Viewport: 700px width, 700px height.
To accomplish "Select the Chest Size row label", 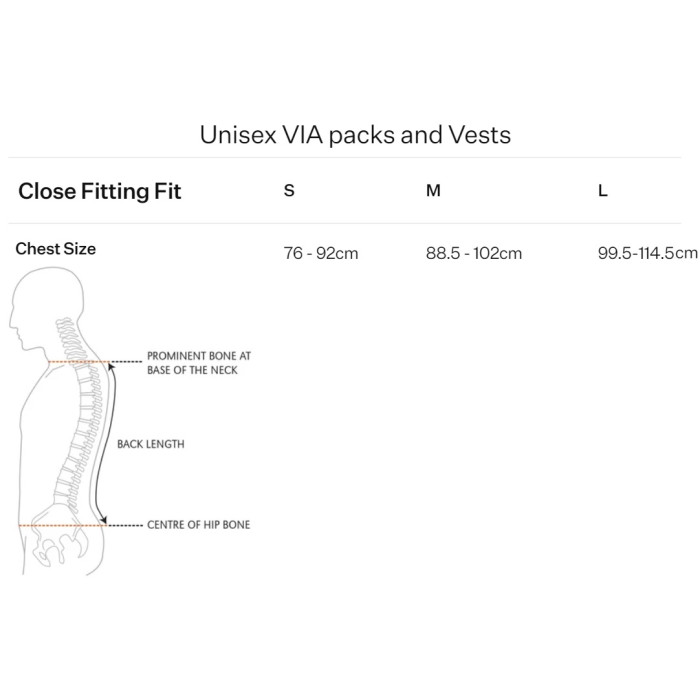I will pyautogui.click(x=55, y=249).
